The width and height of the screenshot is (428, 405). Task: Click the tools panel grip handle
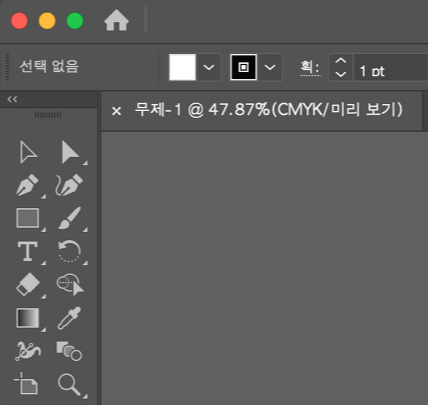coord(48,115)
